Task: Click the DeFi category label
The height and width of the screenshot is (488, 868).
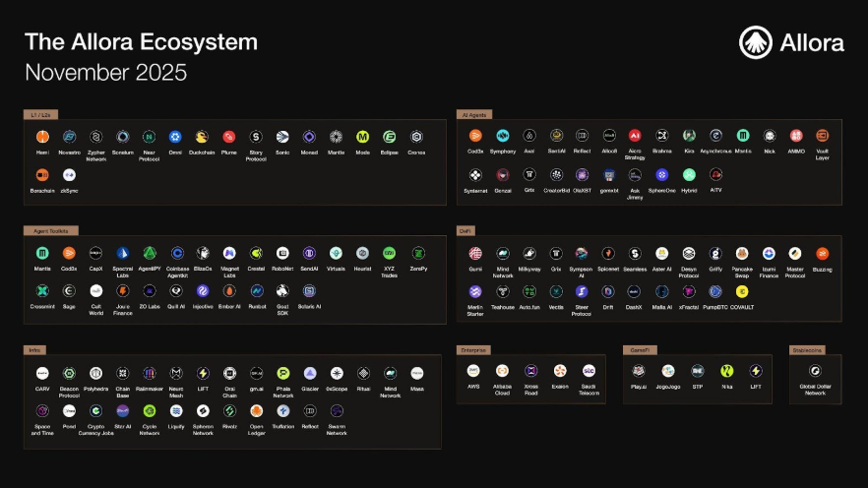Action: (x=465, y=230)
